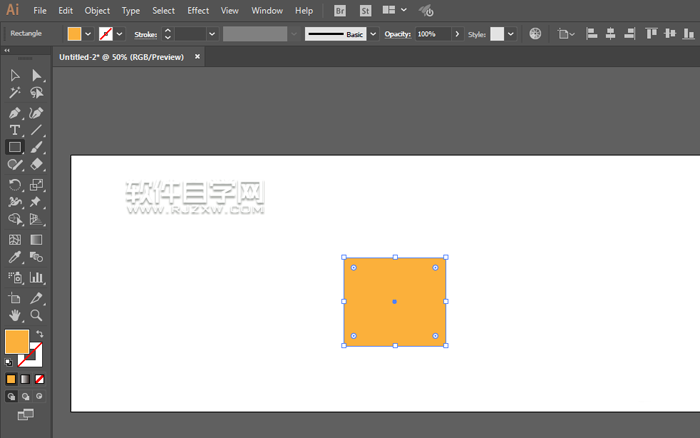The width and height of the screenshot is (700, 438).
Task: Expand the Basic brush definition dropdown
Action: (x=373, y=33)
